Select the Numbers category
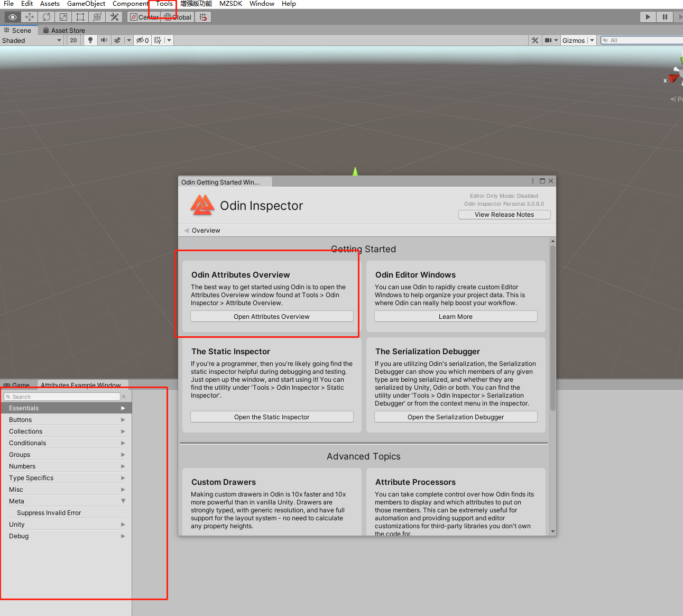The width and height of the screenshot is (683, 616). pyautogui.click(x=66, y=466)
